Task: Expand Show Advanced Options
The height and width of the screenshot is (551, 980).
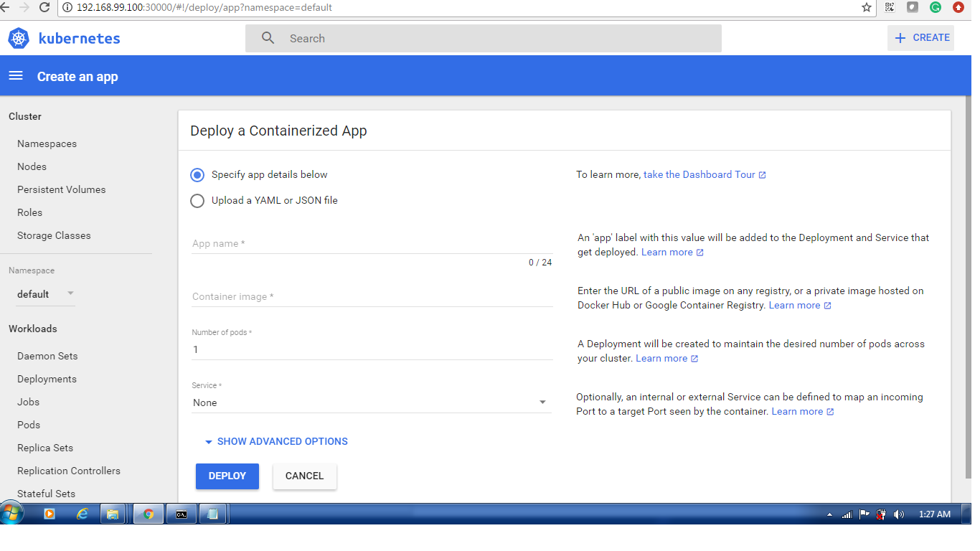Action: point(276,442)
